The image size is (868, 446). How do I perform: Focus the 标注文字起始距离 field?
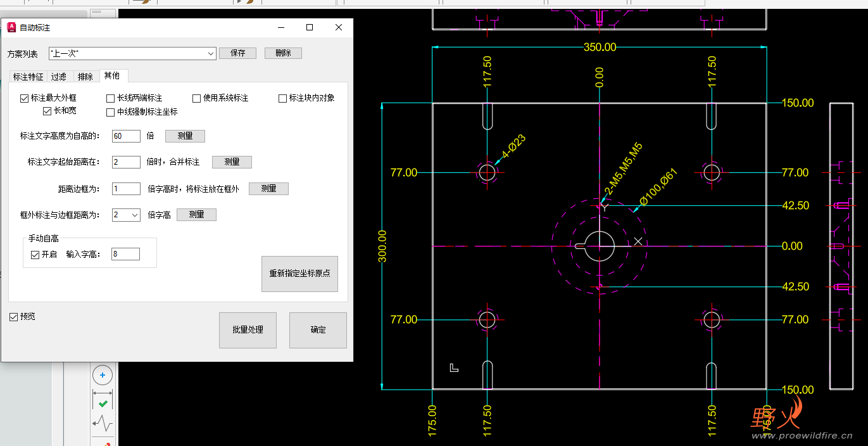pyautogui.click(x=126, y=162)
